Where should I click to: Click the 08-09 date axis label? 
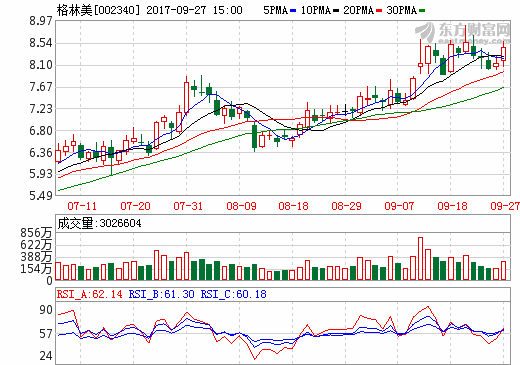(x=241, y=206)
